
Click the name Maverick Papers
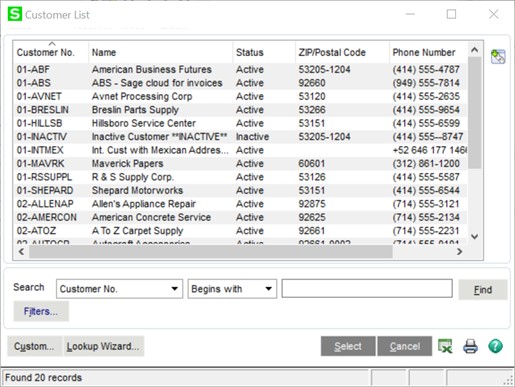(128, 163)
